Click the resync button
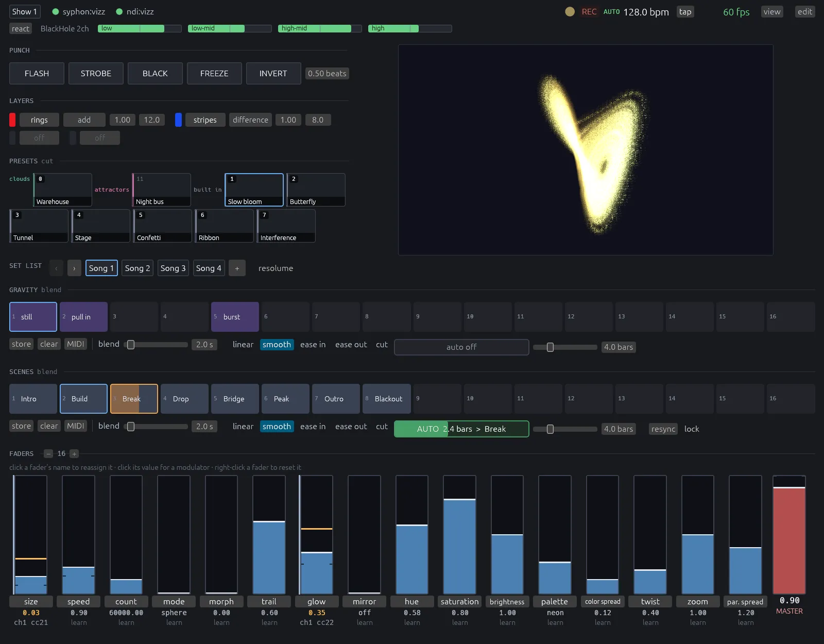Screen dimensions: 824x644 (x=663, y=429)
